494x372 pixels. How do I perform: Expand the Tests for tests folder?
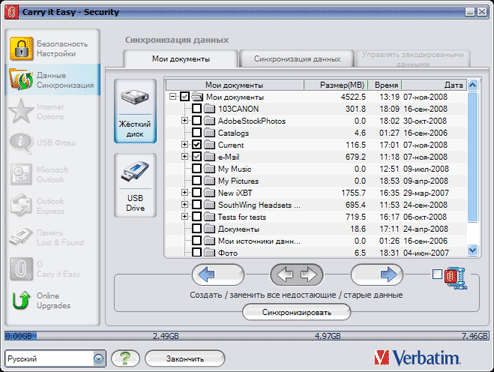pyautogui.click(x=184, y=216)
